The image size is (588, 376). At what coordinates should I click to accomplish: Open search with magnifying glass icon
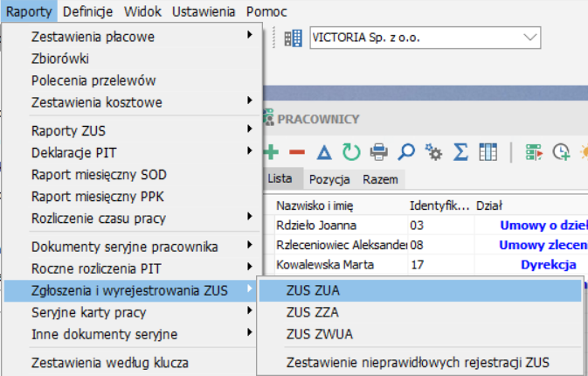pos(406,152)
